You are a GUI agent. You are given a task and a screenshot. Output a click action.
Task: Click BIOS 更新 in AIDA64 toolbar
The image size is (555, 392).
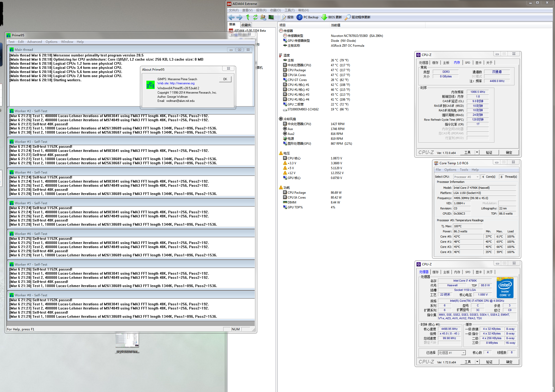pos(332,17)
